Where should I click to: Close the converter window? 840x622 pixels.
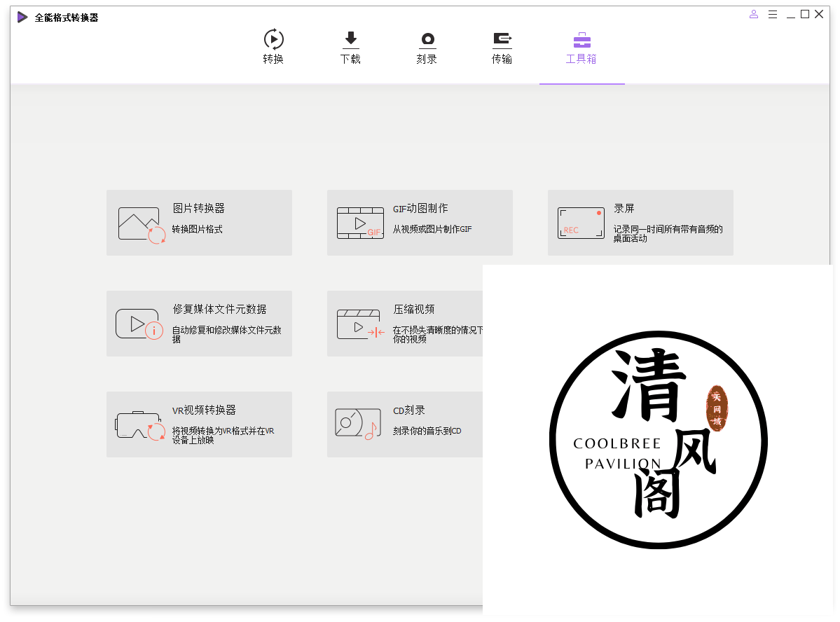[819, 15]
